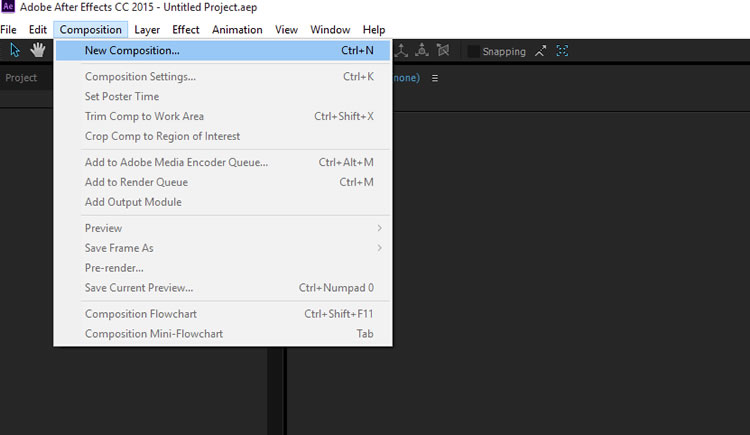This screenshot has height=435, width=750.
Task: Open the Effect menu
Action: [x=186, y=30]
